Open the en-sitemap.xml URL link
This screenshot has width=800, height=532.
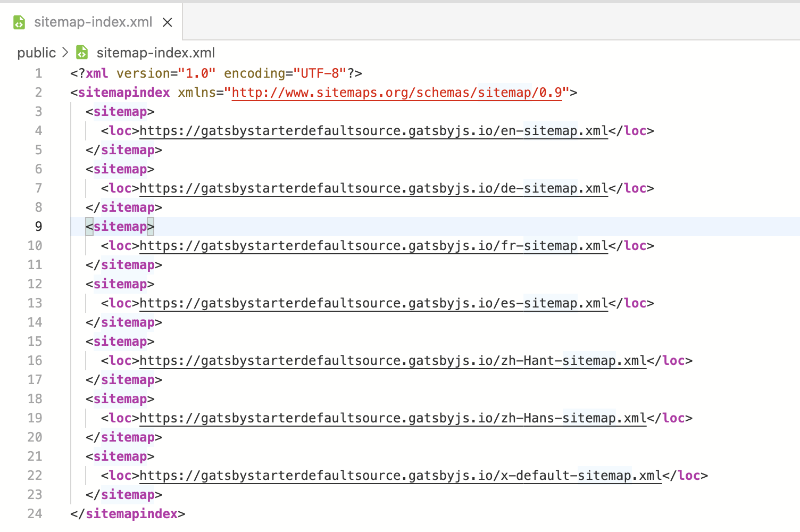click(373, 131)
